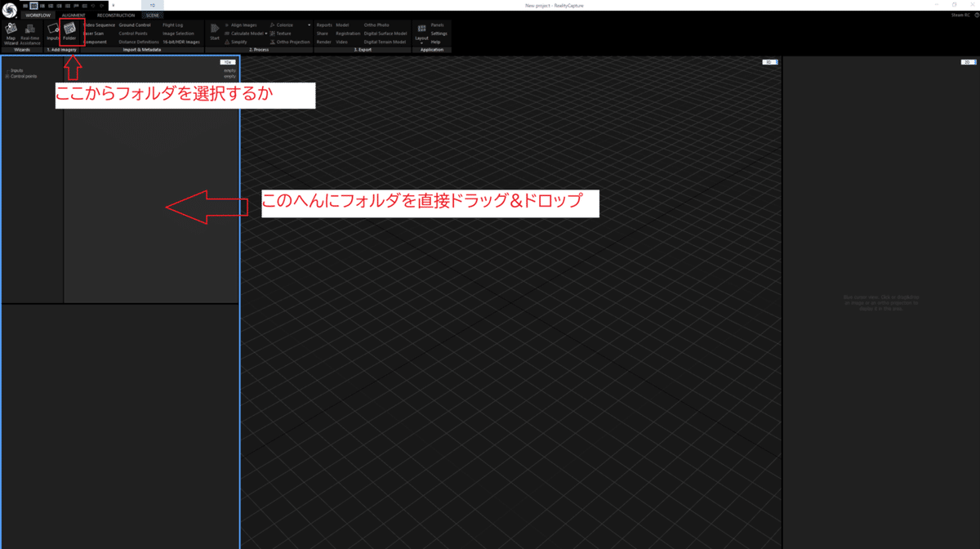Open Panels in Application group

(x=437, y=25)
